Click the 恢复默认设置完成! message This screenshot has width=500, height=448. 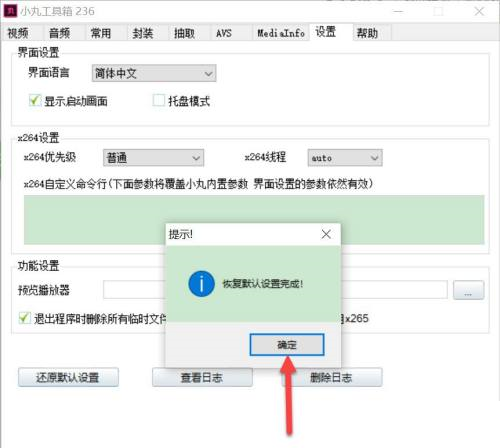pyautogui.click(x=263, y=284)
